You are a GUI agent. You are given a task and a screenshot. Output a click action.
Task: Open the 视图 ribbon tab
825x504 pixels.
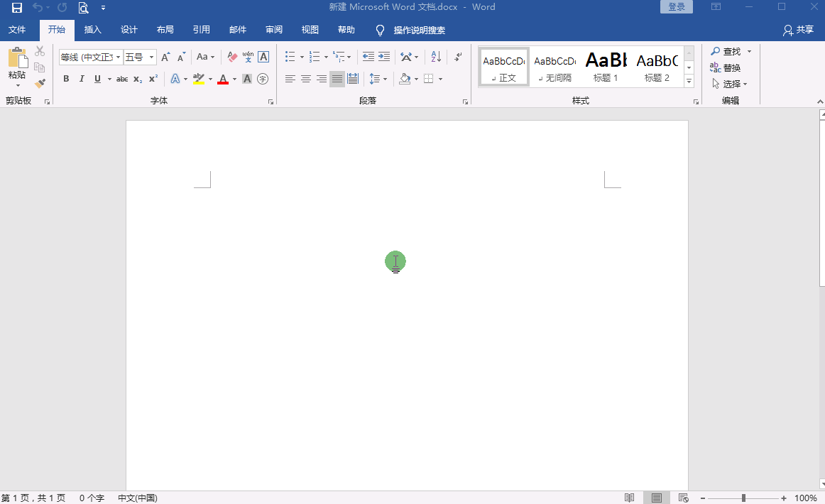coord(310,30)
